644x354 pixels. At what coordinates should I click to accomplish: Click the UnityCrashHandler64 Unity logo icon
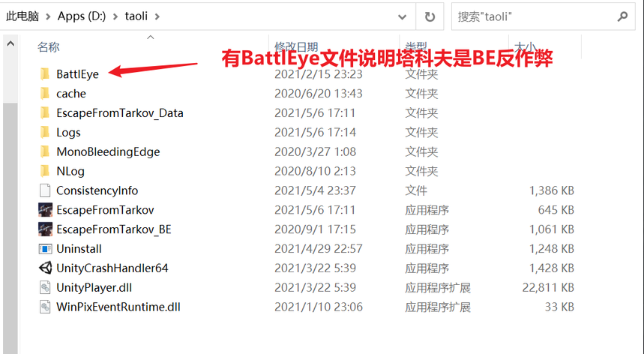45,268
